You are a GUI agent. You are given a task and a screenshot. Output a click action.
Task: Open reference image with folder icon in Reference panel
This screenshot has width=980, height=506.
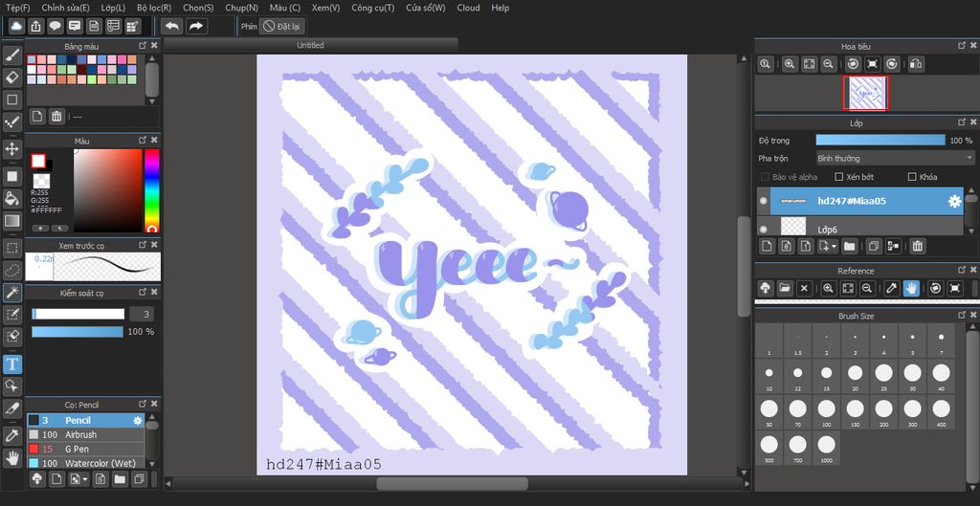(785, 288)
